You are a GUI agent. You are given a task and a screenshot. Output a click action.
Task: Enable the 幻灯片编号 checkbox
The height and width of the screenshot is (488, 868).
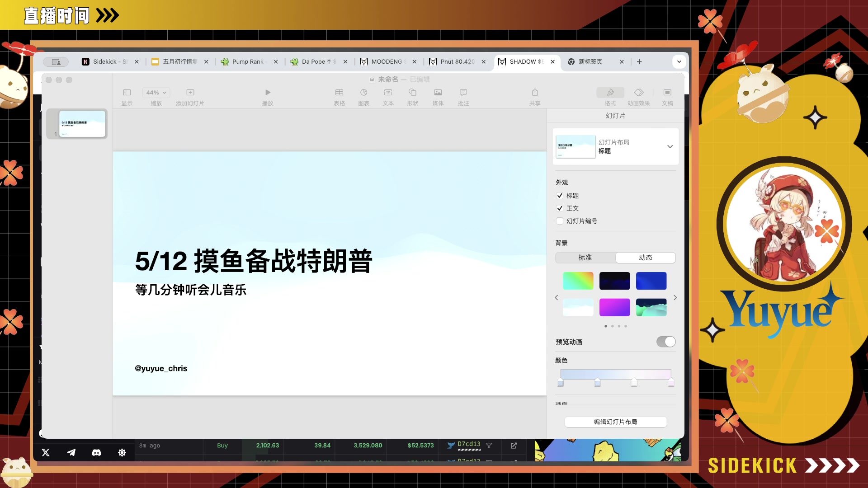pos(560,221)
